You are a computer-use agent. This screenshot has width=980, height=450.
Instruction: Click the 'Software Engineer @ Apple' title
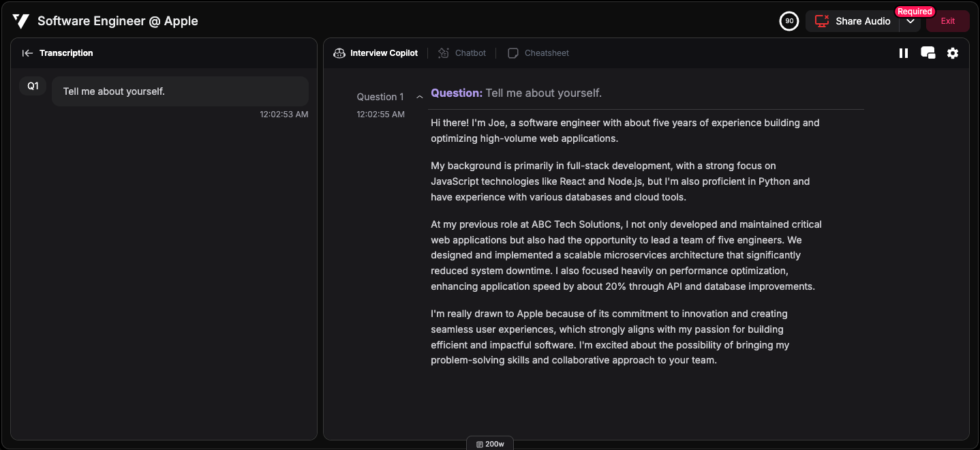point(118,21)
